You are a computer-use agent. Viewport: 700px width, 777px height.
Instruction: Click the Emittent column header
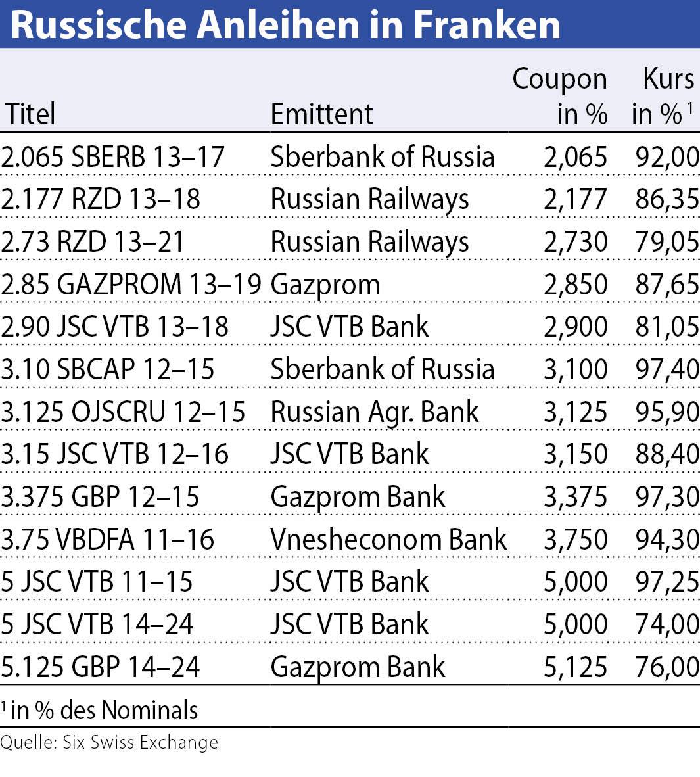321,114
